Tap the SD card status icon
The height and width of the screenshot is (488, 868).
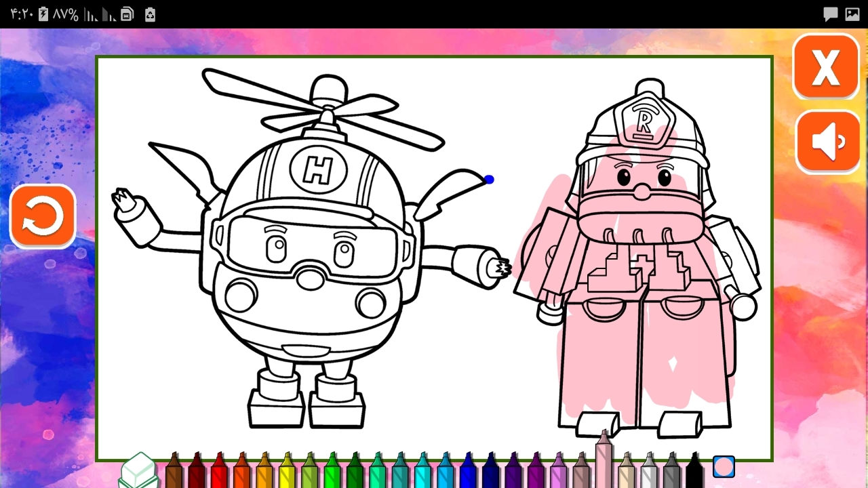(x=127, y=14)
